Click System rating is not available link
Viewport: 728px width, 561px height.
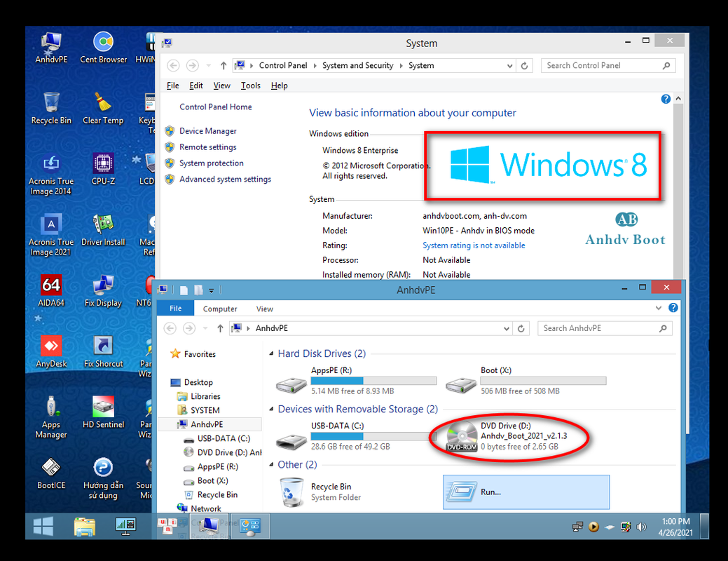coord(474,245)
